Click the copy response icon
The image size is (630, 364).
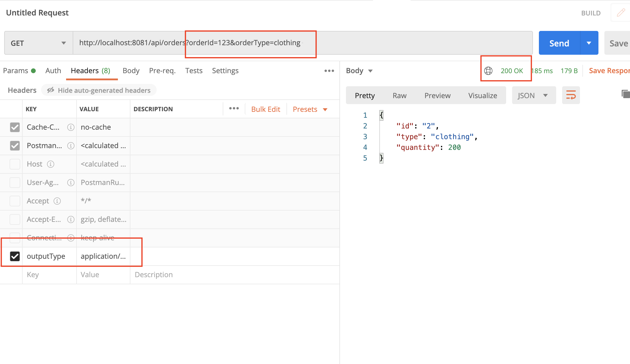coord(625,94)
